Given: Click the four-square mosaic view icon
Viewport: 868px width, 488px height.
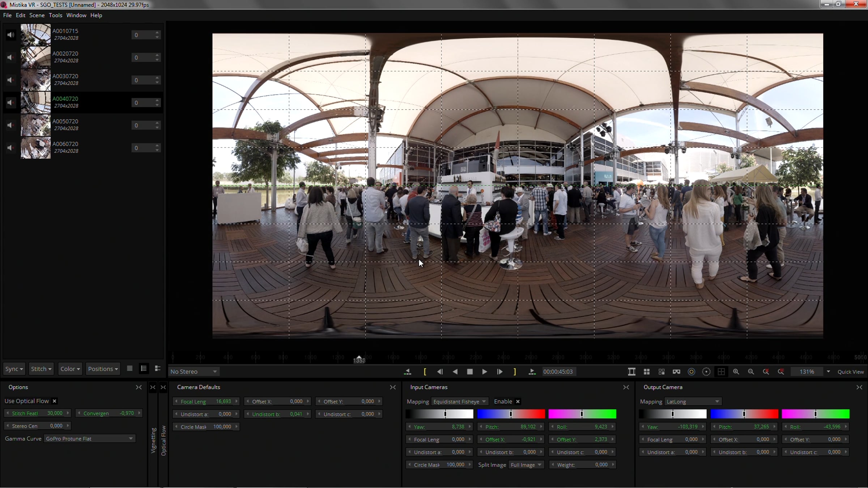Looking at the screenshot, I should pyautogui.click(x=647, y=372).
